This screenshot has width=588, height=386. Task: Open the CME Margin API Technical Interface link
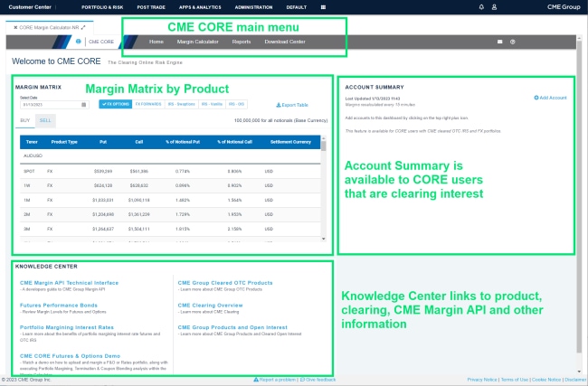(69, 282)
